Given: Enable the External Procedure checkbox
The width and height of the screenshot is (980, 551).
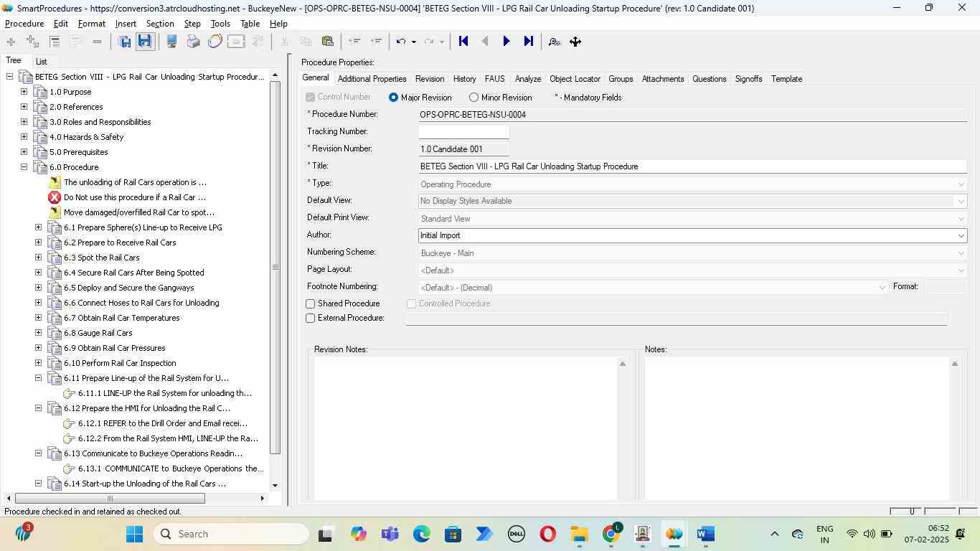Looking at the screenshot, I should point(311,319).
